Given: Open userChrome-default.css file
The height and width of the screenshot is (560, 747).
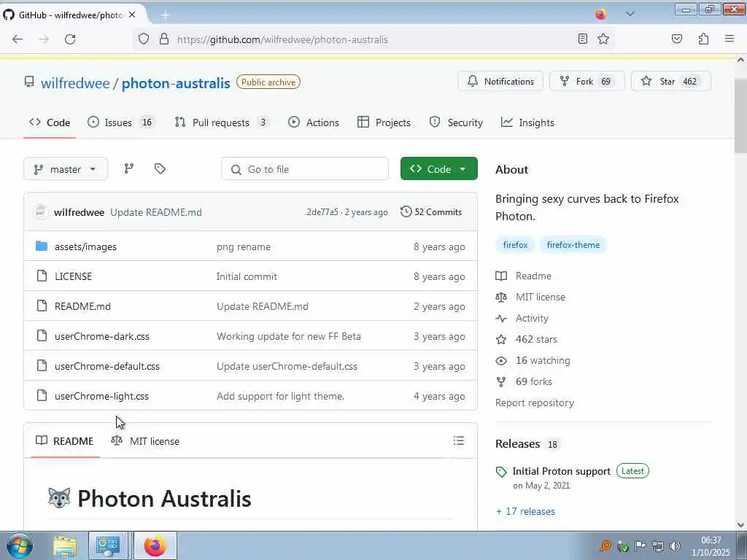Looking at the screenshot, I should coord(107,366).
